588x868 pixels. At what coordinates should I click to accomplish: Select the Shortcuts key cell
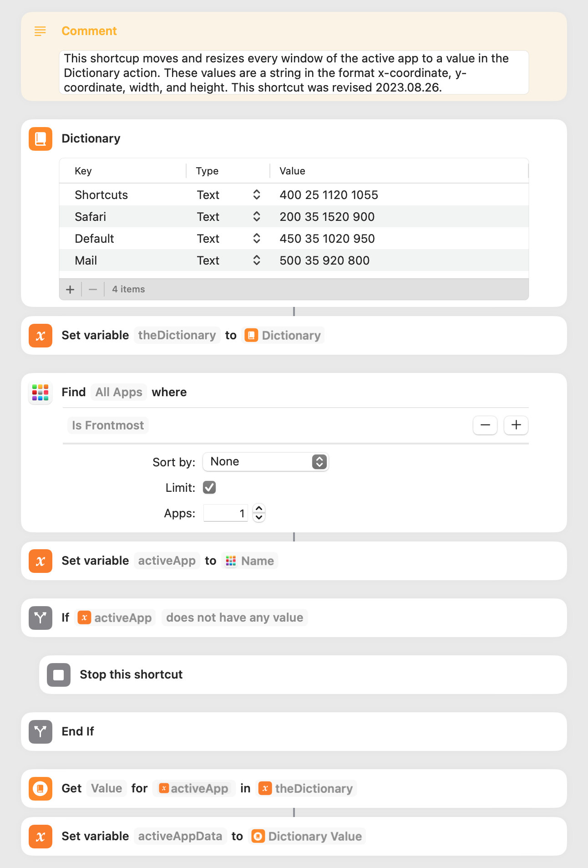[x=101, y=195]
